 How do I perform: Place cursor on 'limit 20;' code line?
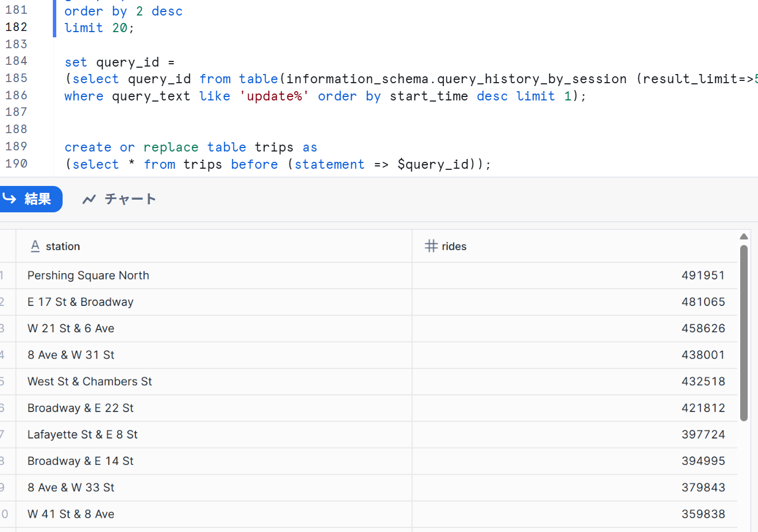[x=99, y=28]
